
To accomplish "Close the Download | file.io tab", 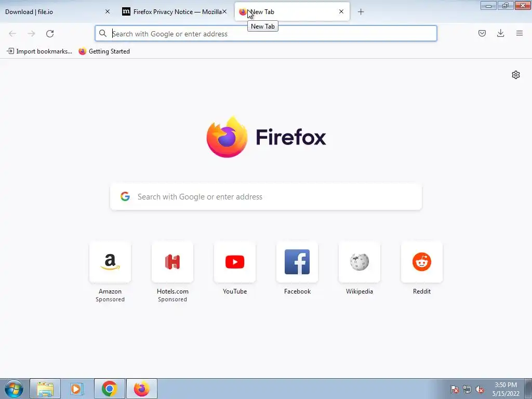I will click(x=108, y=11).
